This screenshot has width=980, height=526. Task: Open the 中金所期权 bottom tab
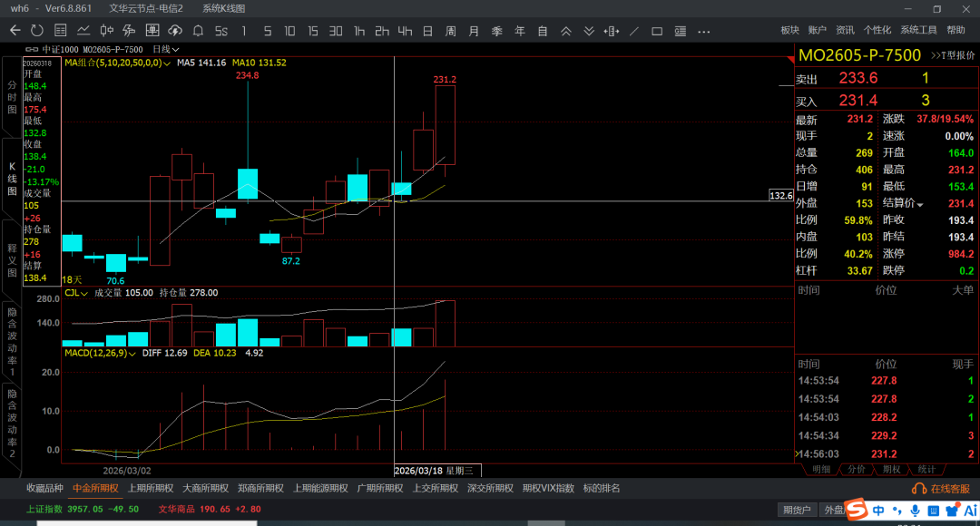point(95,489)
